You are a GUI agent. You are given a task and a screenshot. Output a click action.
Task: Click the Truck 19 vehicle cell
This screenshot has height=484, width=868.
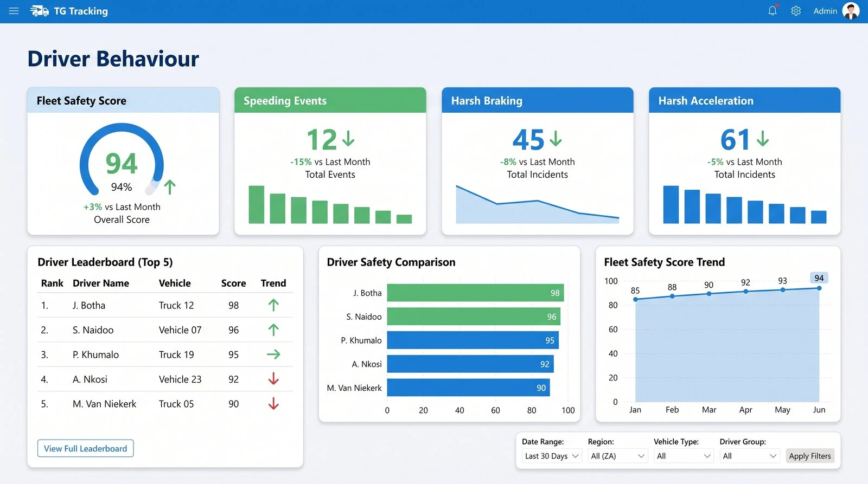(176, 354)
